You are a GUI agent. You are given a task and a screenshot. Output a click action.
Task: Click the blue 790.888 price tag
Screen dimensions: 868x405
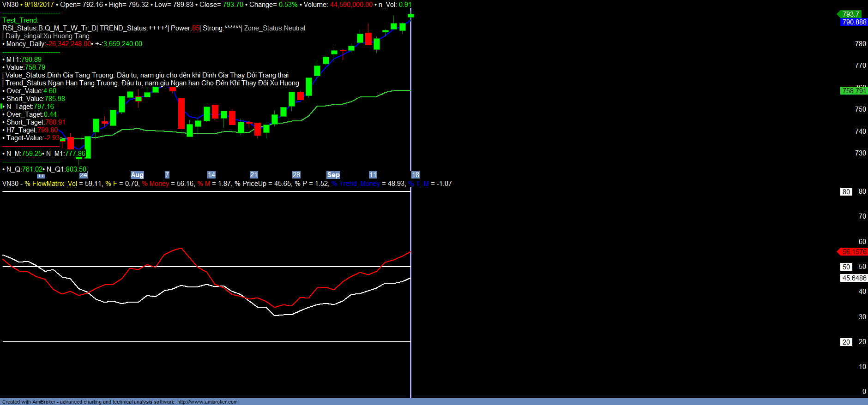[854, 22]
